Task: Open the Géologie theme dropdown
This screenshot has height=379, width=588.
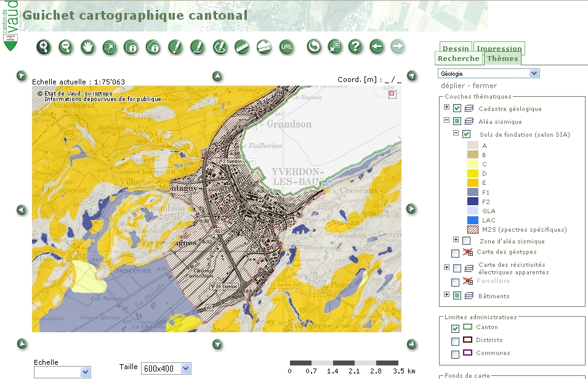Action: [x=534, y=73]
